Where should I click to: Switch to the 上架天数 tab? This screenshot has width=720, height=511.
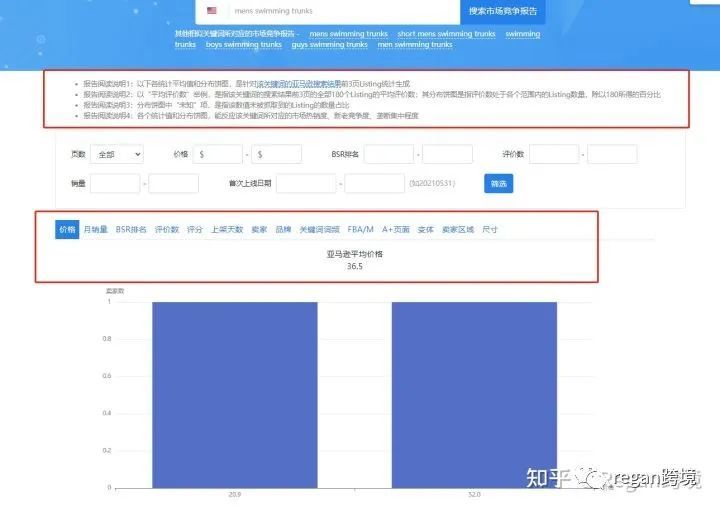227,230
